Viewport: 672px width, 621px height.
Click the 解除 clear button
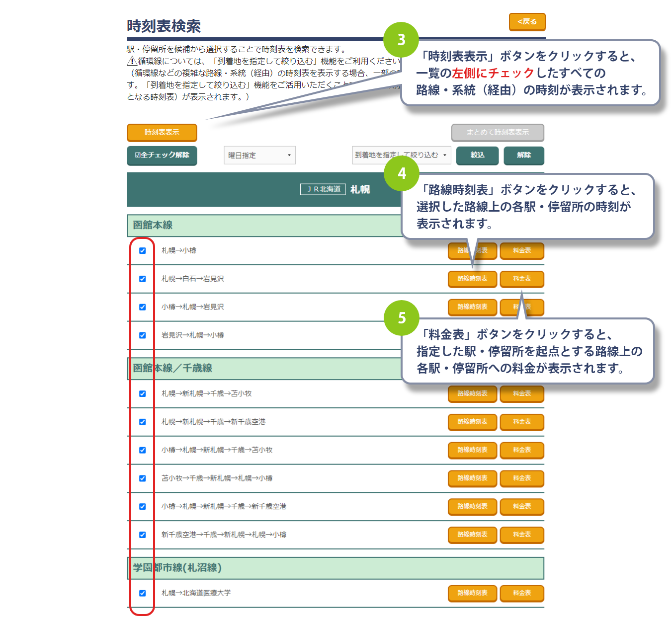coord(524,155)
